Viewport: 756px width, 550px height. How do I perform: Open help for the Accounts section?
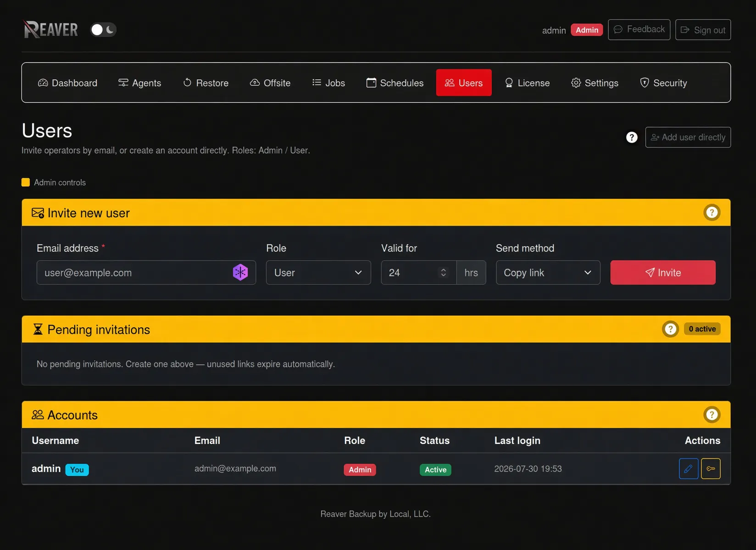pos(712,415)
